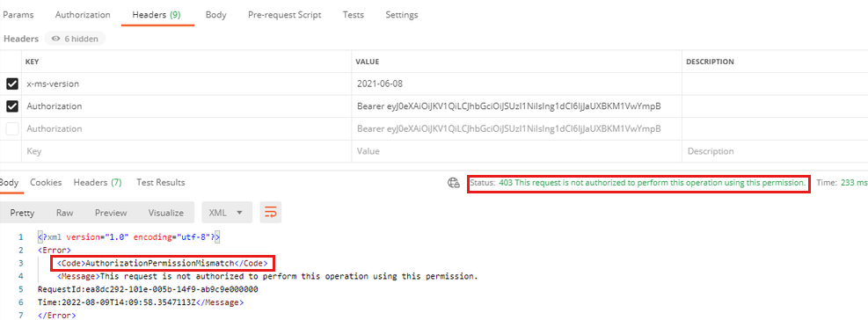Uncheck the x-ms-version header checkbox
Image resolution: width=868 pixels, height=320 pixels.
click(12, 84)
